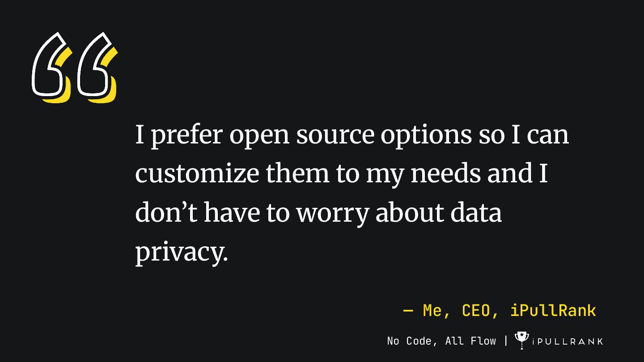Click the word "Flow" in the footer

(x=483, y=341)
